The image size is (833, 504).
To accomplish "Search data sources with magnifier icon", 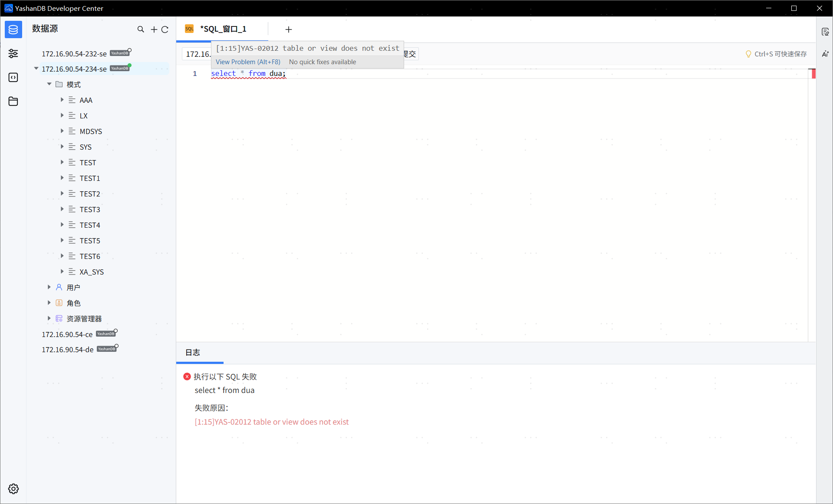I will (x=141, y=29).
